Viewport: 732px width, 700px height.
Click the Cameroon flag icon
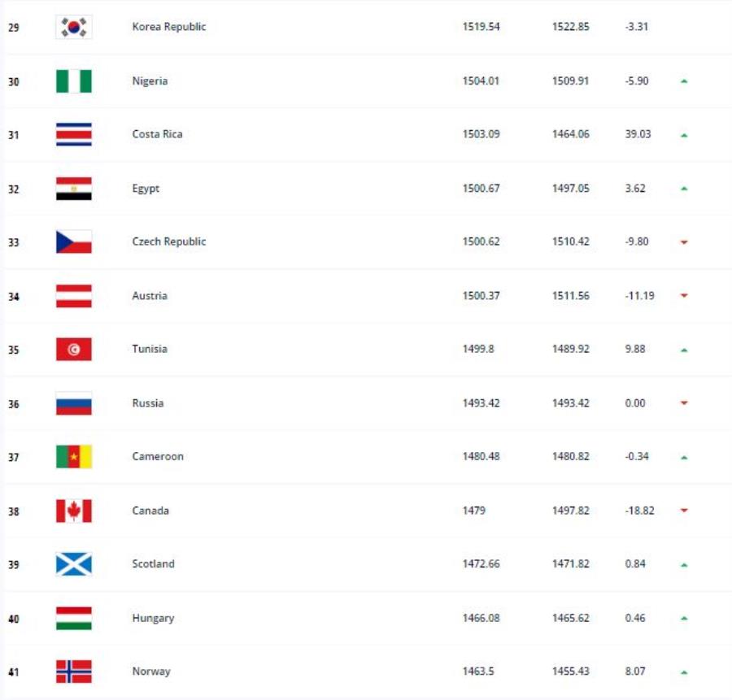click(x=74, y=456)
